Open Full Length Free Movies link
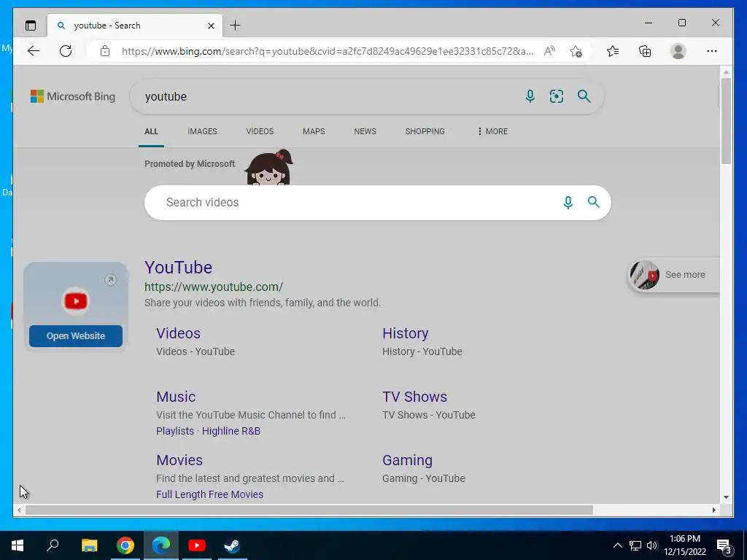The height and width of the screenshot is (560, 747). [x=209, y=494]
